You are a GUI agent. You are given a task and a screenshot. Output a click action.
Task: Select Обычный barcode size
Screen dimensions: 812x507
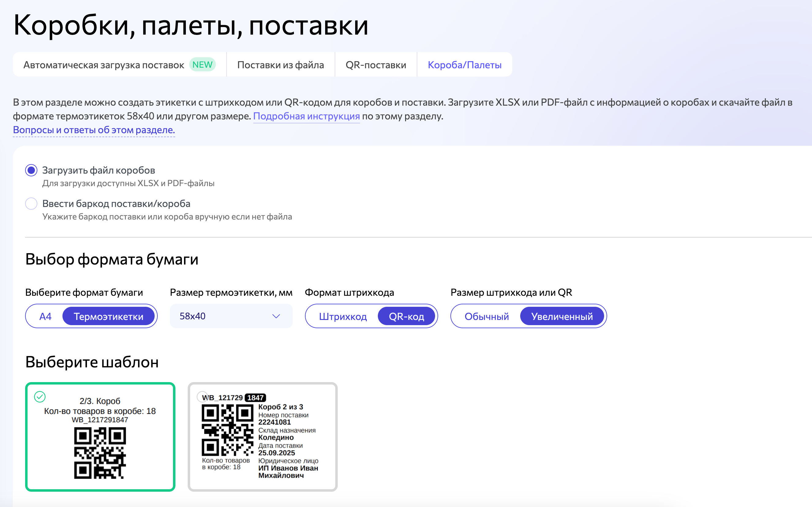tap(486, 316)
